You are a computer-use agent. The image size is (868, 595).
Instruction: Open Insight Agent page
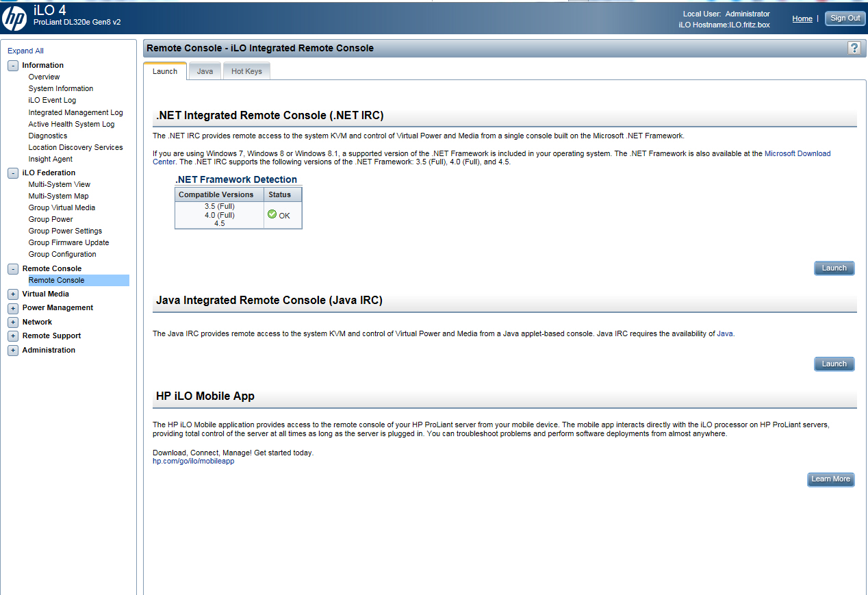50,160
